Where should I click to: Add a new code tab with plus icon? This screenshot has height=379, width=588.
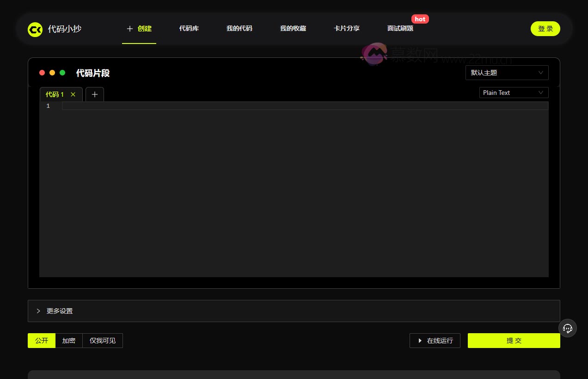[95, 94]
